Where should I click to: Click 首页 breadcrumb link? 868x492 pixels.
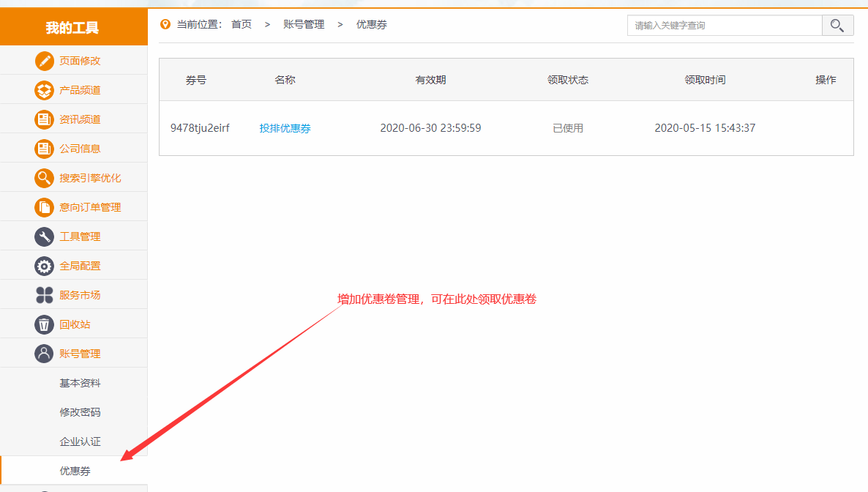coord(242,24)
